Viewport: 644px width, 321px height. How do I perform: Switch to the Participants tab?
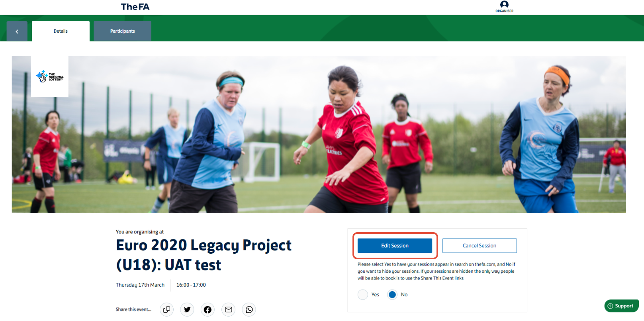[122, 31]
